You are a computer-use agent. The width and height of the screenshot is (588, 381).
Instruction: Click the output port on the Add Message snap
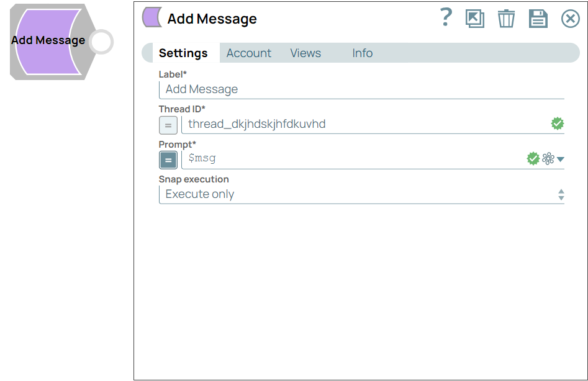pyautogui.click(x=101, y=42)
